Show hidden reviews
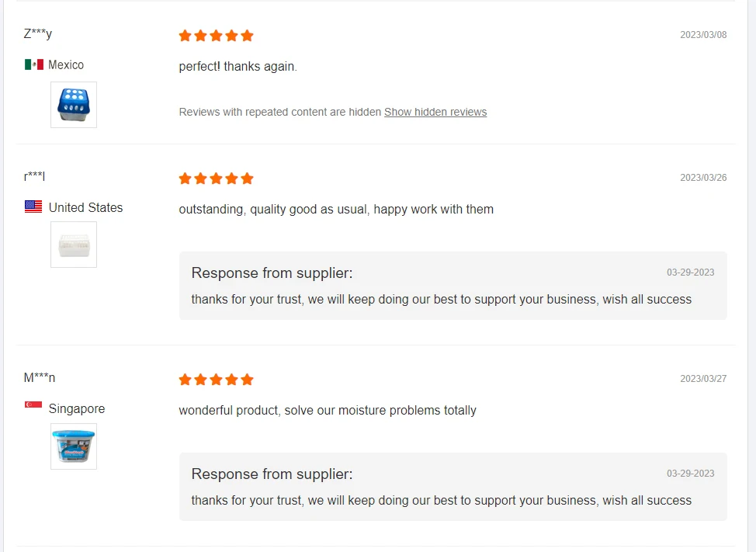The height and width of the screenshot is (552, 756). (435, 112)
